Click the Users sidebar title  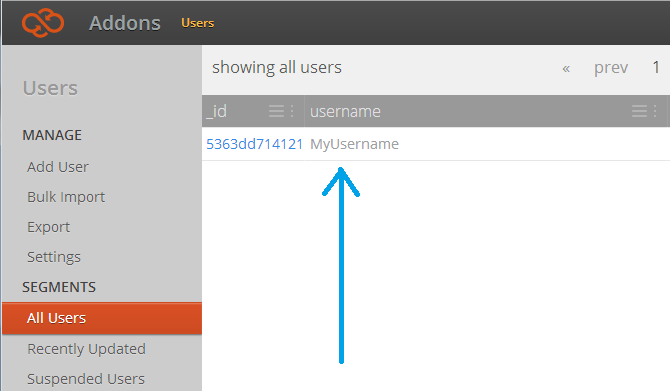pos(50,88)
